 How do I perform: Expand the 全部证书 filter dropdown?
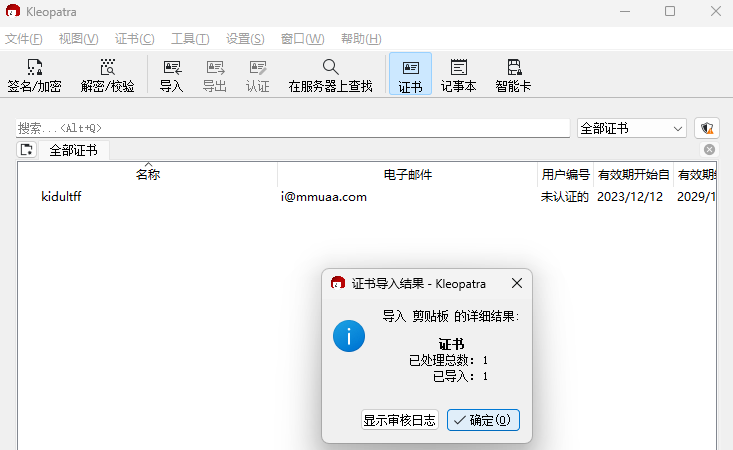point(632,128)
